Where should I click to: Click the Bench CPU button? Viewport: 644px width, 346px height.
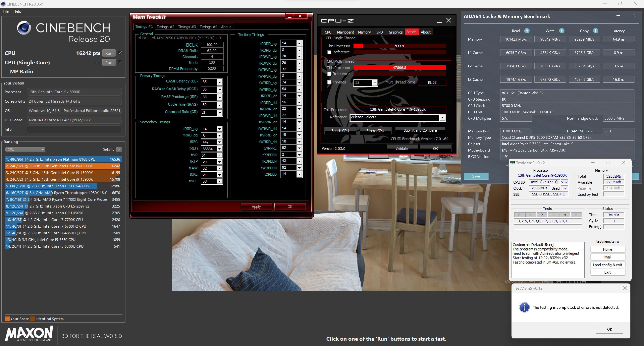click(x=340, y=131)
